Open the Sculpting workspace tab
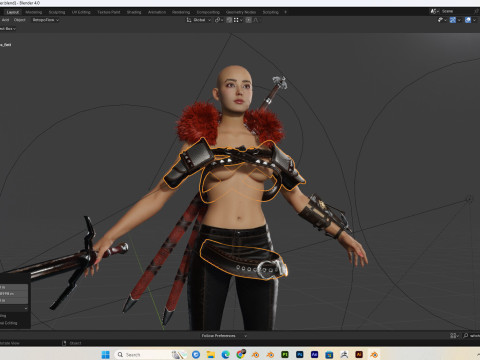 tap(57, 12)
